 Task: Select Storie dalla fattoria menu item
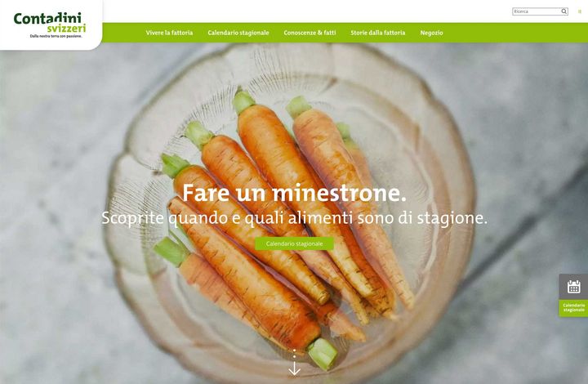[x=377, y=33]
